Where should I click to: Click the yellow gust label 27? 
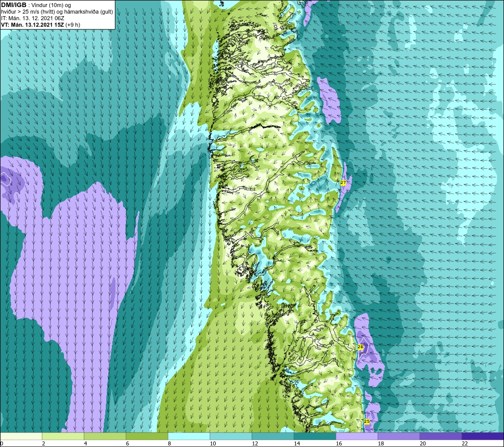(x=343, y=182)
